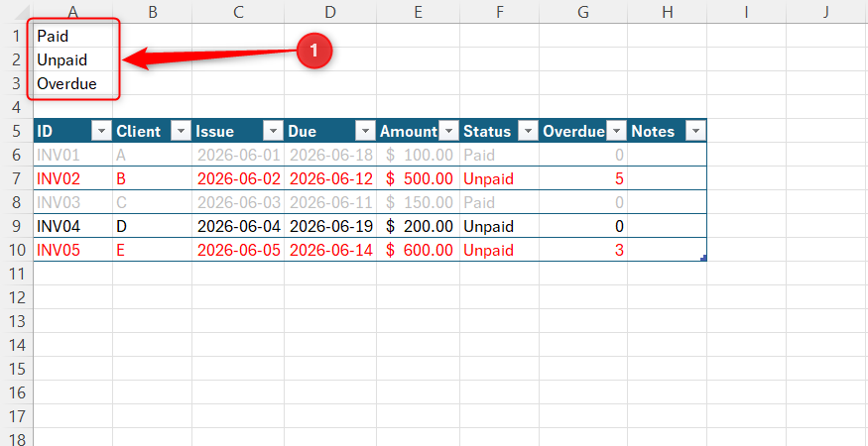The width and height of the screenshot is (868, 446).
Task: Click the Status table header cell
Action: click(x=499, y=131)
